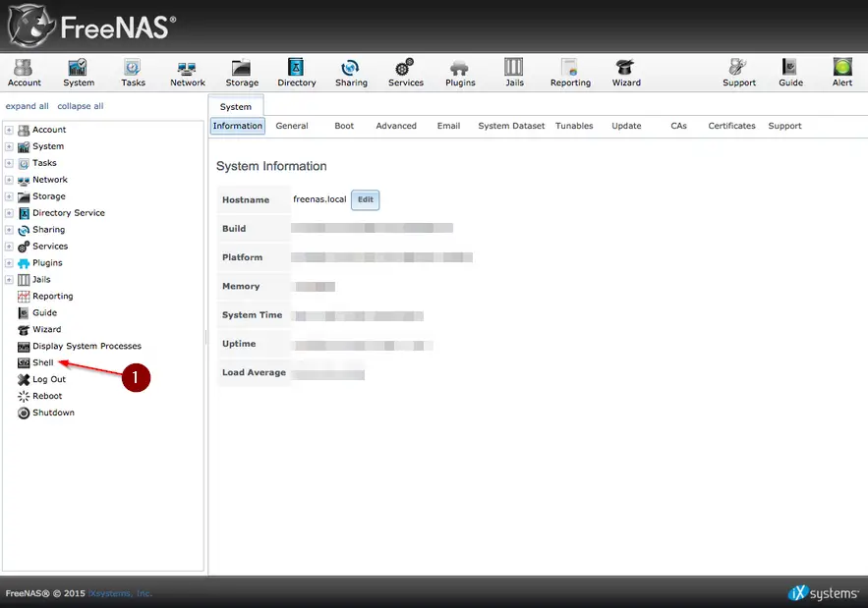The image size is (868, 608).
Task: Select the Plugins label in the tree
Action: (x=47, y=263)
